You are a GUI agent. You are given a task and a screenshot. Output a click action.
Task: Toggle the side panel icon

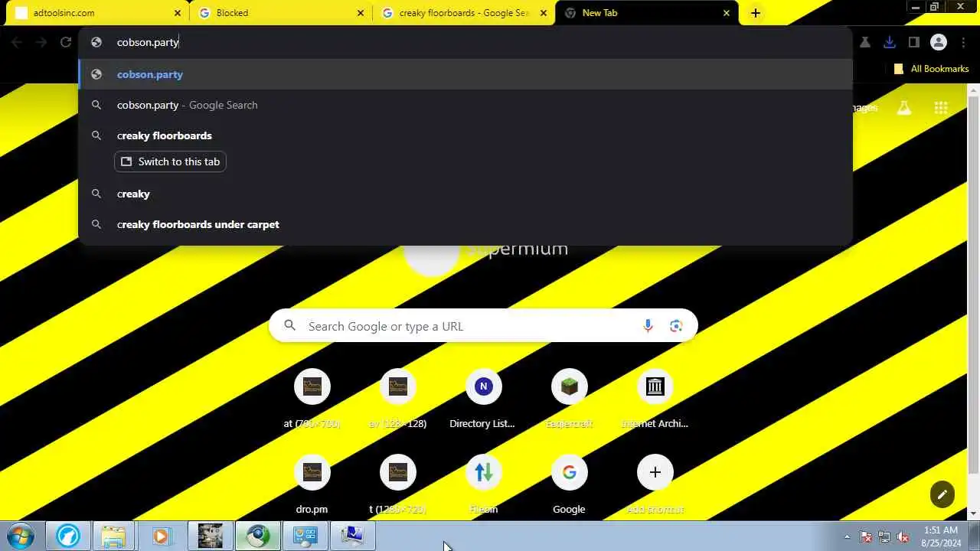(x=913, y=42)
